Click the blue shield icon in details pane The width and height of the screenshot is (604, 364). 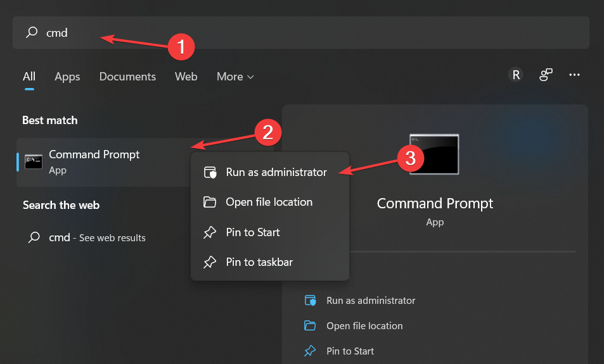310,301
